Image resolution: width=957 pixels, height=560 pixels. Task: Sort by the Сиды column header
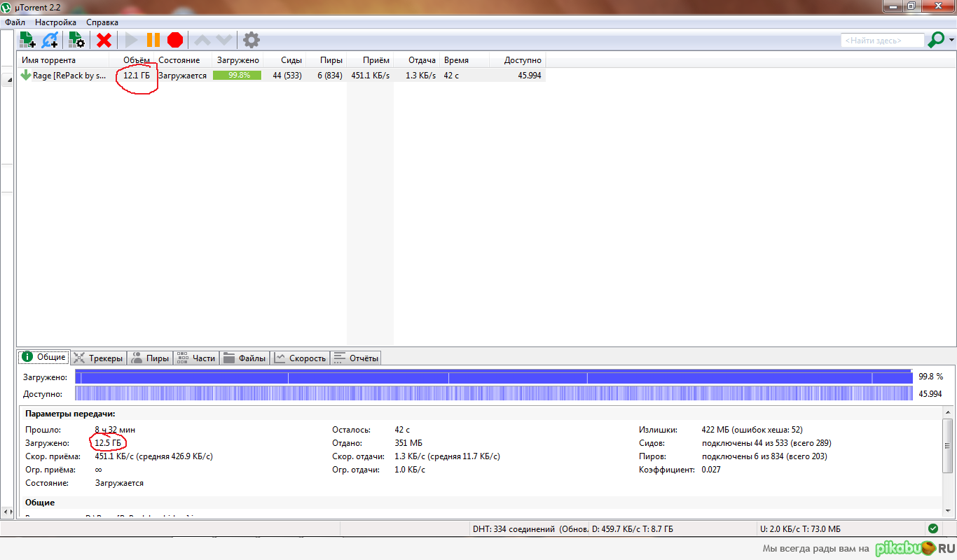[284, 60]
